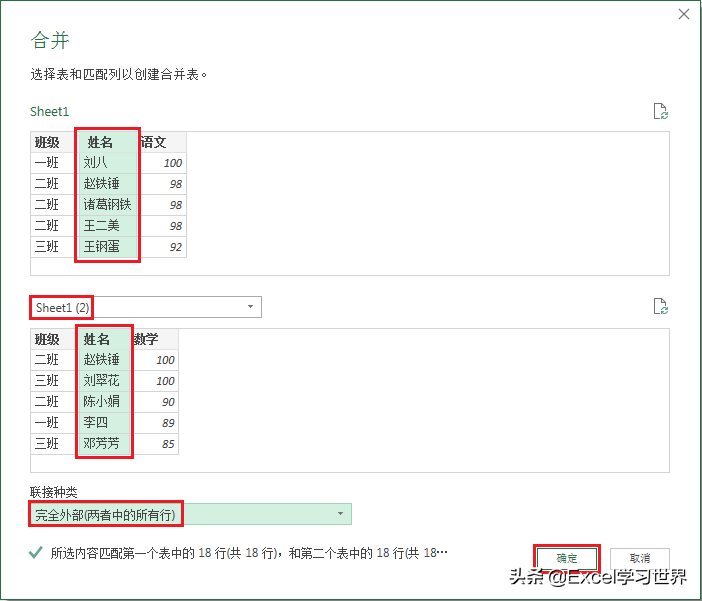Close the 合并 dialog
The height and width of the screenshot is (601, 702).
click(684, 14)
